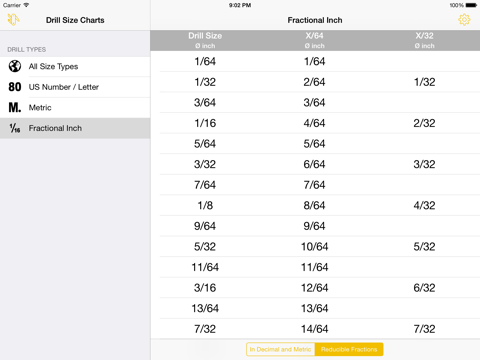
Task: Select the 80 US Number icon
Action: point(15,87)
